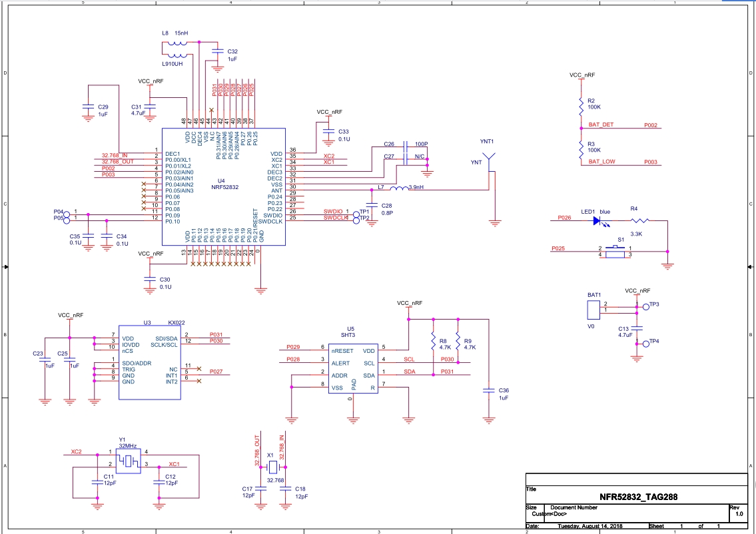Select the C25 1uF capacitor symbol
The image size is (756, 534).
coord(70,359)
